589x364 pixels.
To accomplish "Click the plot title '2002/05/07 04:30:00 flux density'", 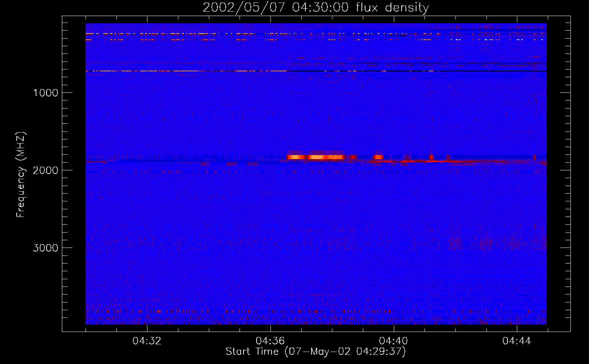I will (316, 7).
